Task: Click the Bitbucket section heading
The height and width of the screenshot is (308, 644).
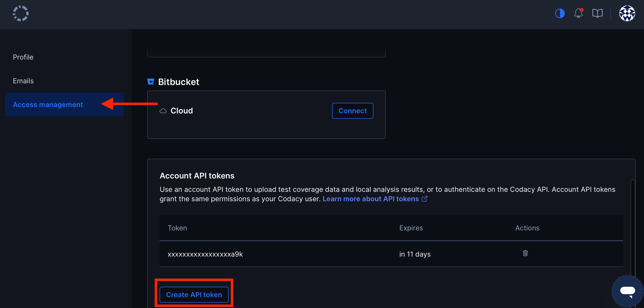Action: coord(178,82)
